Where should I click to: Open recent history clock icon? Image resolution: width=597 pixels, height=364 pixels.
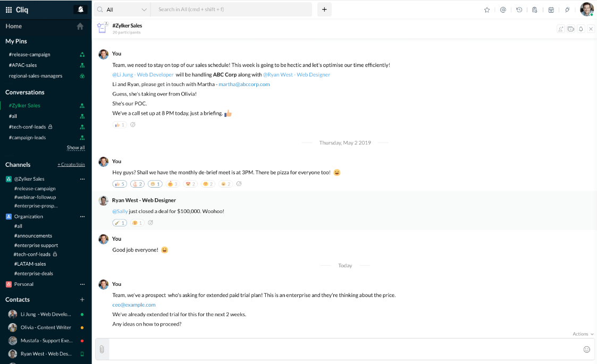pos(519,10)
